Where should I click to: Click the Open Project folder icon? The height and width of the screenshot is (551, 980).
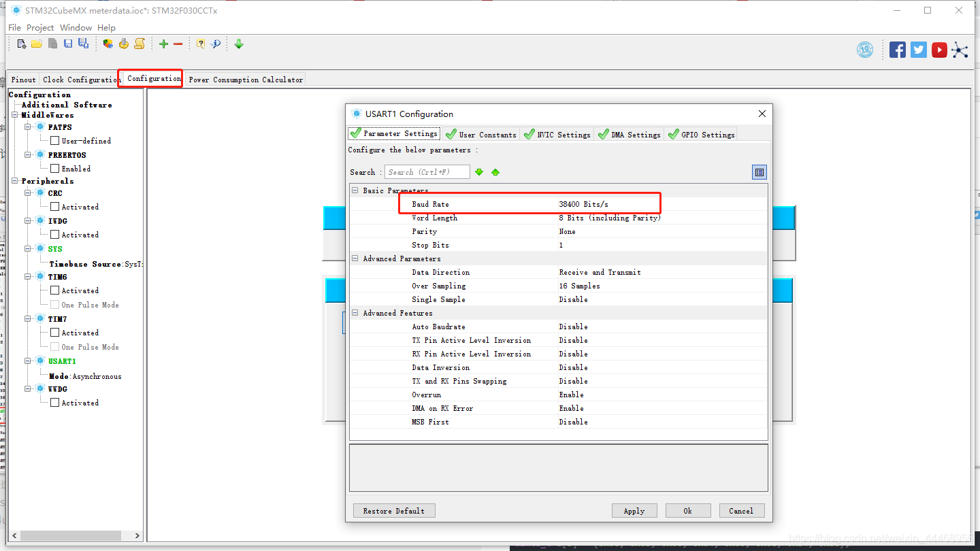37,44
